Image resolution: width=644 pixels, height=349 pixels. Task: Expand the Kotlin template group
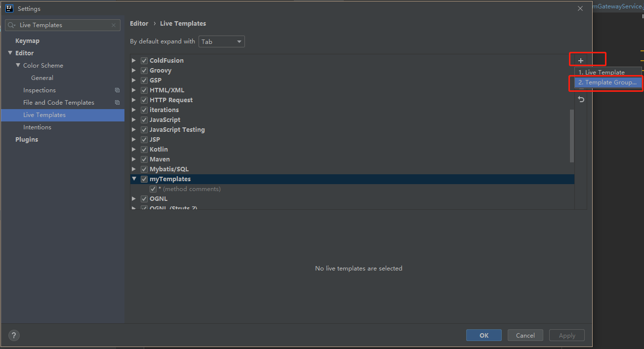134,149
